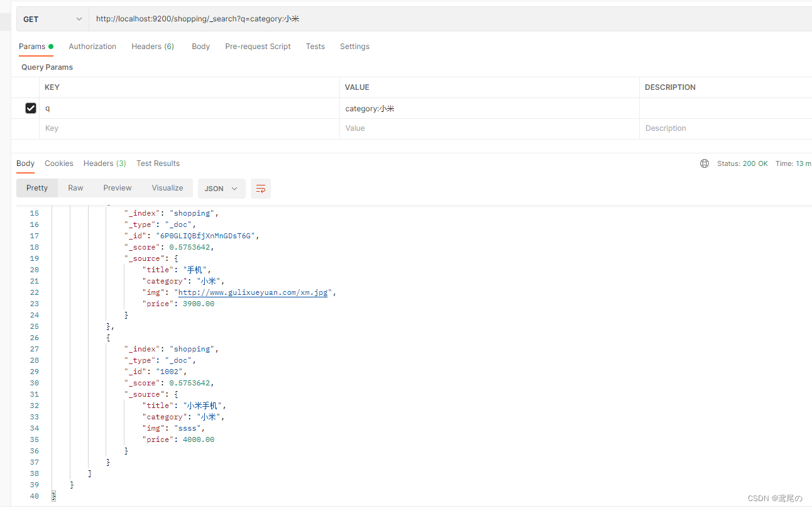The height and width of the screenshot is (508, 812).
Task: Open the Tests tab
Action: pos(315,47)
